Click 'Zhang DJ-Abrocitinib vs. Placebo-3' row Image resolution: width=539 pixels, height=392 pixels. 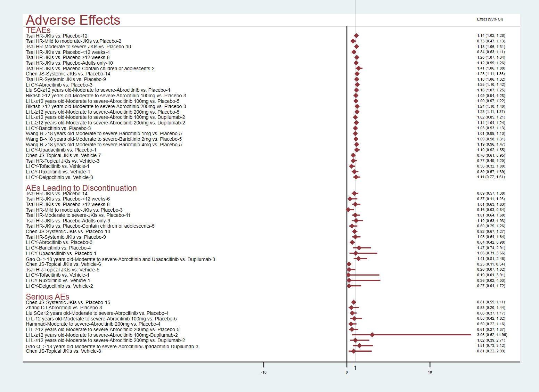pyautogui.click(x=64, y=308)
